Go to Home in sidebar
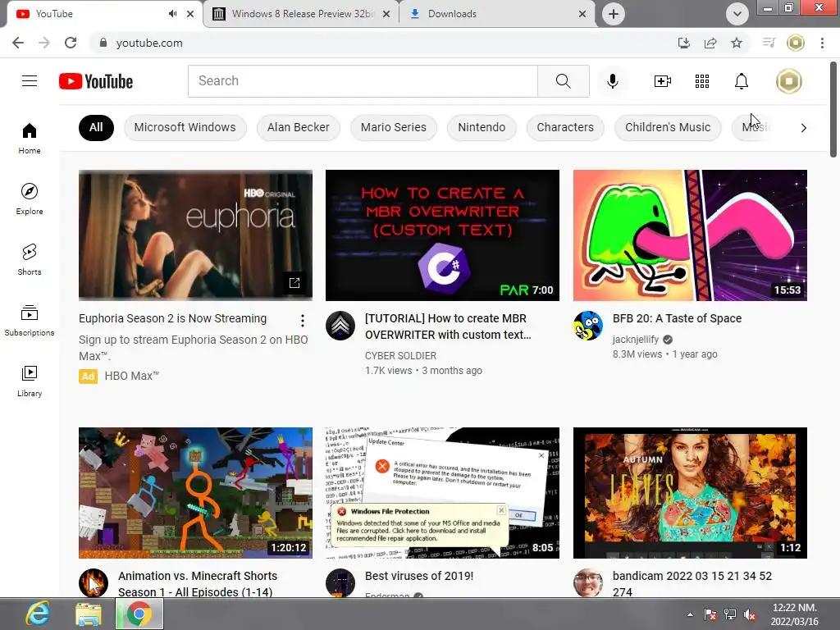840x630 pixels. [x=30, y=138]
